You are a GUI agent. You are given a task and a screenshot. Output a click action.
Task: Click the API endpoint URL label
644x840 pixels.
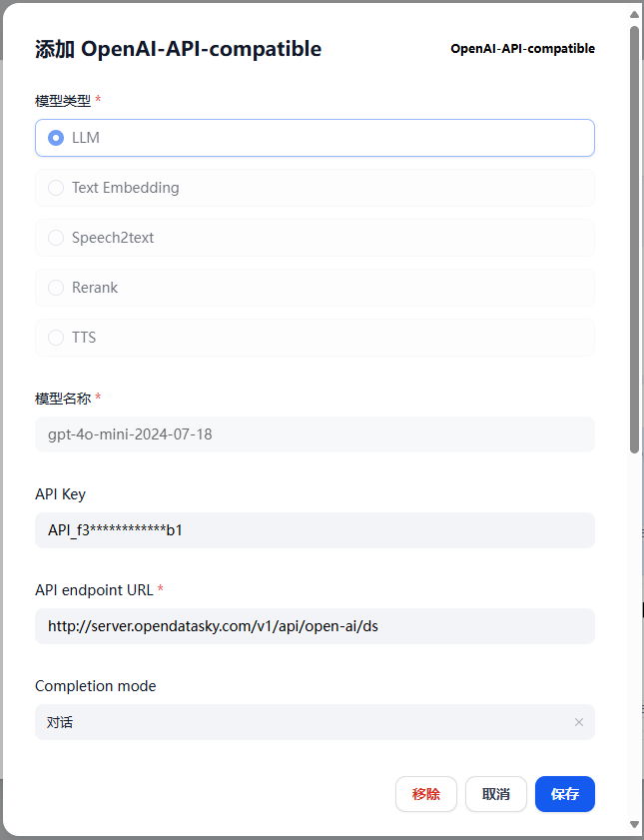point(94,590)
